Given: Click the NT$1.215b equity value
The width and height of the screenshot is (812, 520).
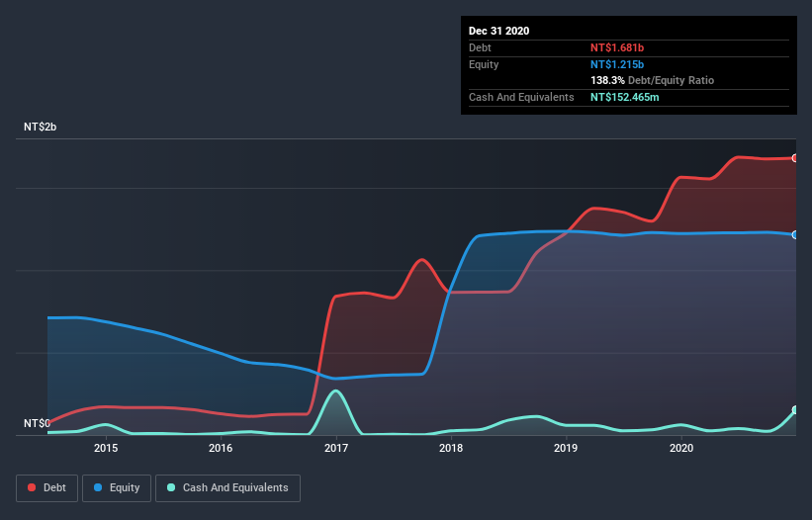Looking at the screenshot, I should [x=617, y=64].
